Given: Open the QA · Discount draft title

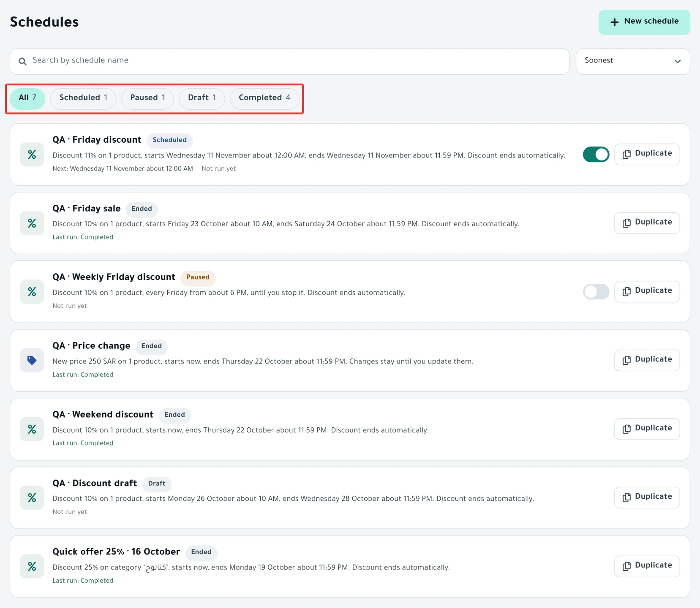Looking at the screenshot, I should tap(95, 483).
